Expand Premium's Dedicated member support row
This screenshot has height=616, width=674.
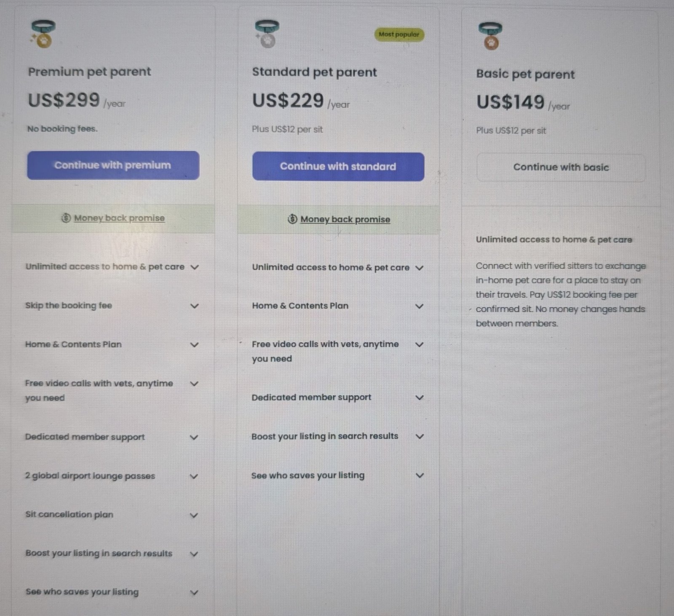click(x=194, y=437)
